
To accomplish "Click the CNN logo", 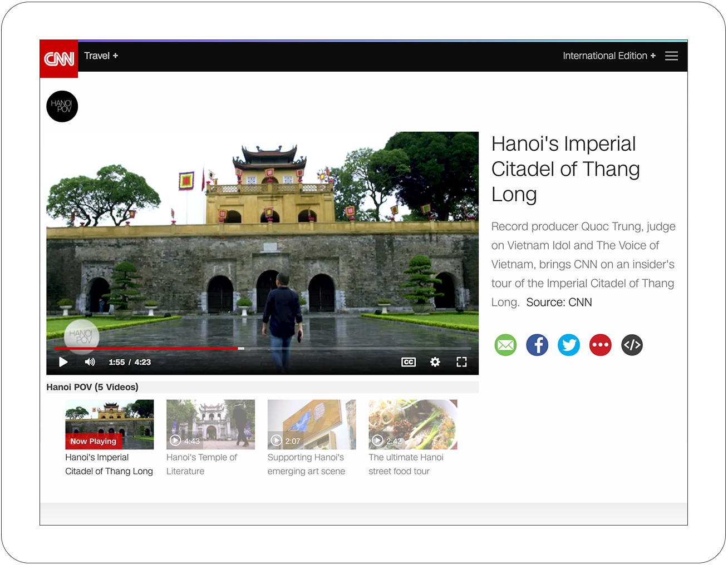I will [59, 58].
